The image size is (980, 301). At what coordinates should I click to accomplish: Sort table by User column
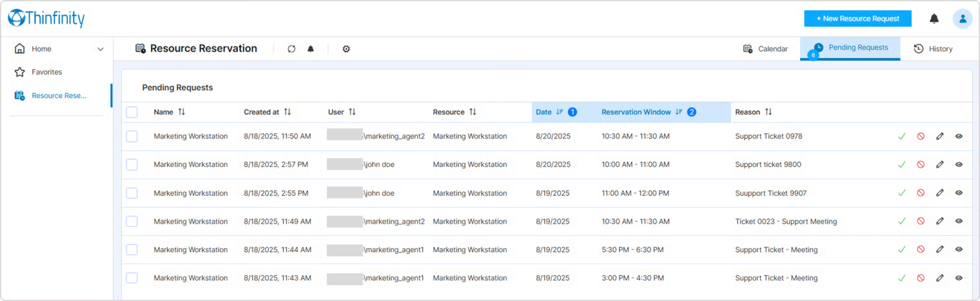point(352,112)
